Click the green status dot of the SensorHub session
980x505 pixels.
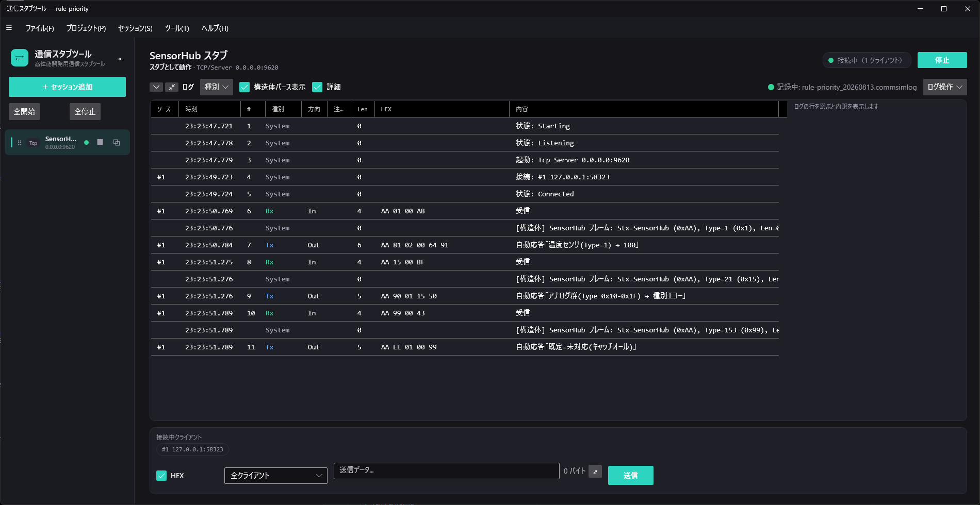tap(86, 142)
